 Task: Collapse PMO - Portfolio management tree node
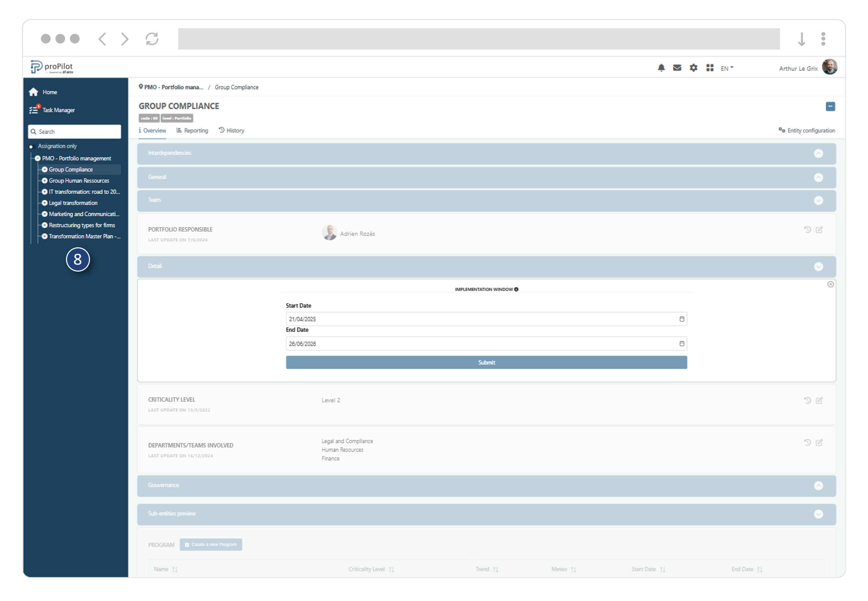pyautogui.click(x=38, y=159)
